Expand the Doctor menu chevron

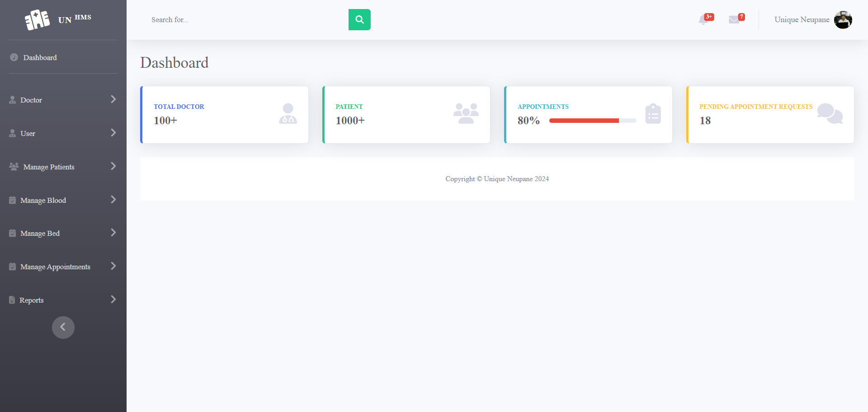point(113,99)
